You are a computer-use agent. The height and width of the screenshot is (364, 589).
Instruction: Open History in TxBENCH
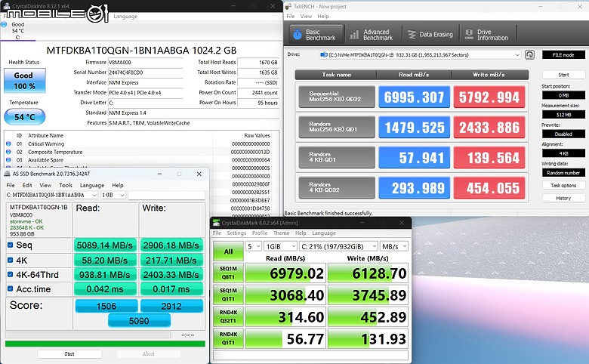[x=563, y=198]
